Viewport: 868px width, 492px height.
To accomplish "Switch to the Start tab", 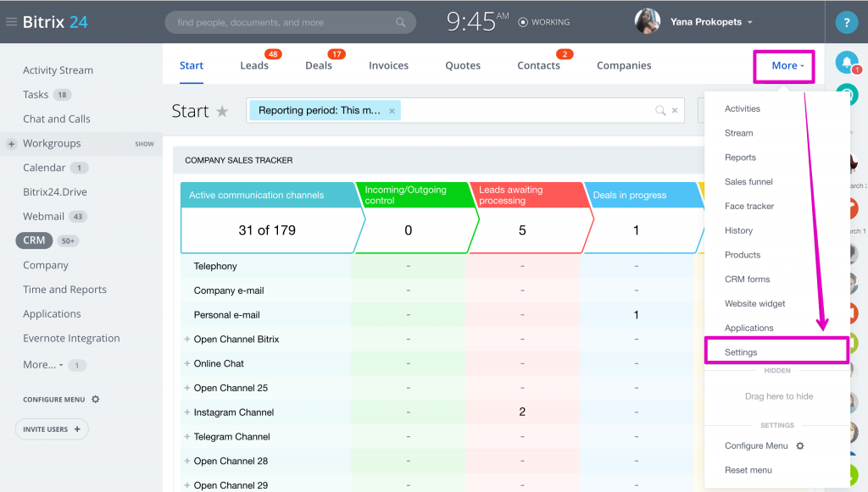I will tap(192, 65).
